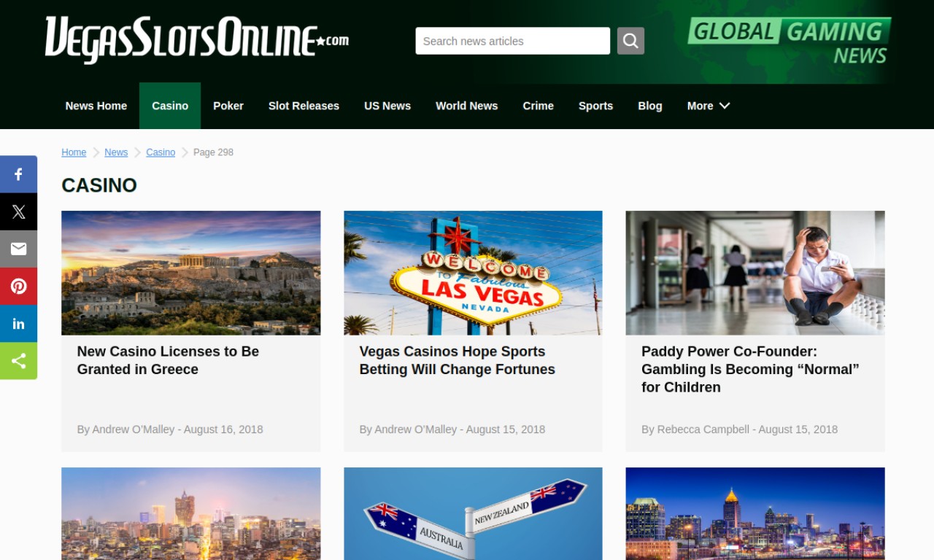
Task: Share page on LinkedIn
Action: tap(18, 324)
